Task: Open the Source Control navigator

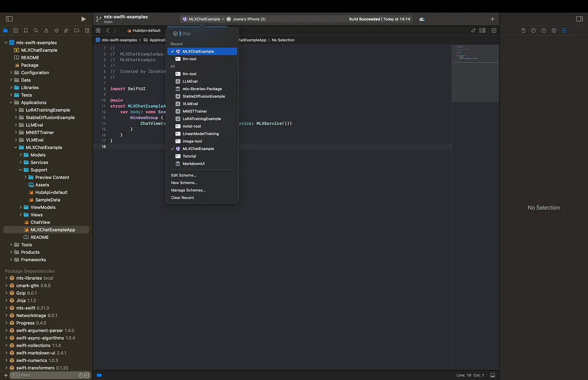Action: click(x=16, y=31)
